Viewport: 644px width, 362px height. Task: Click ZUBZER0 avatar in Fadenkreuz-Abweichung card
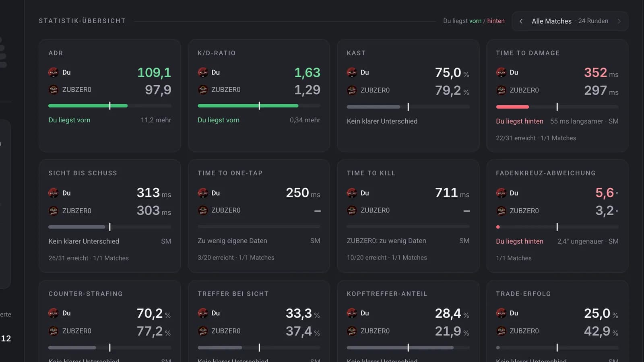501,211
